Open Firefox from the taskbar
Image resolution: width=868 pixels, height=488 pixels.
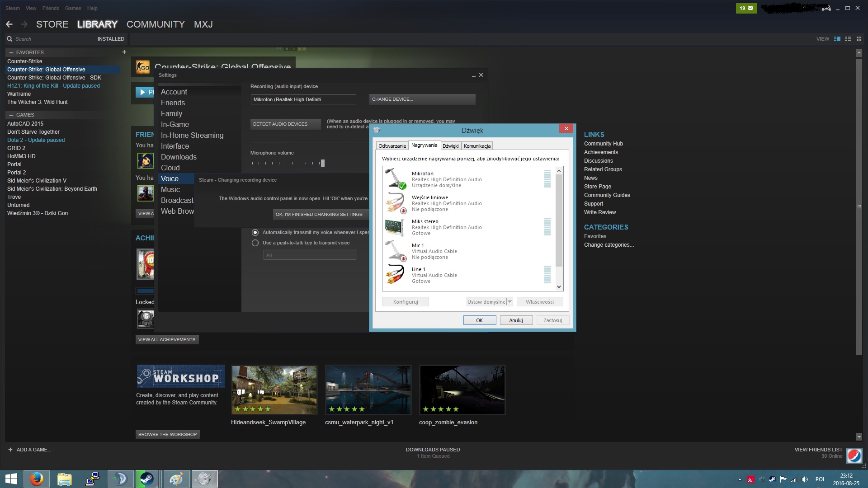pyautogui.click(x=36, y=479)
